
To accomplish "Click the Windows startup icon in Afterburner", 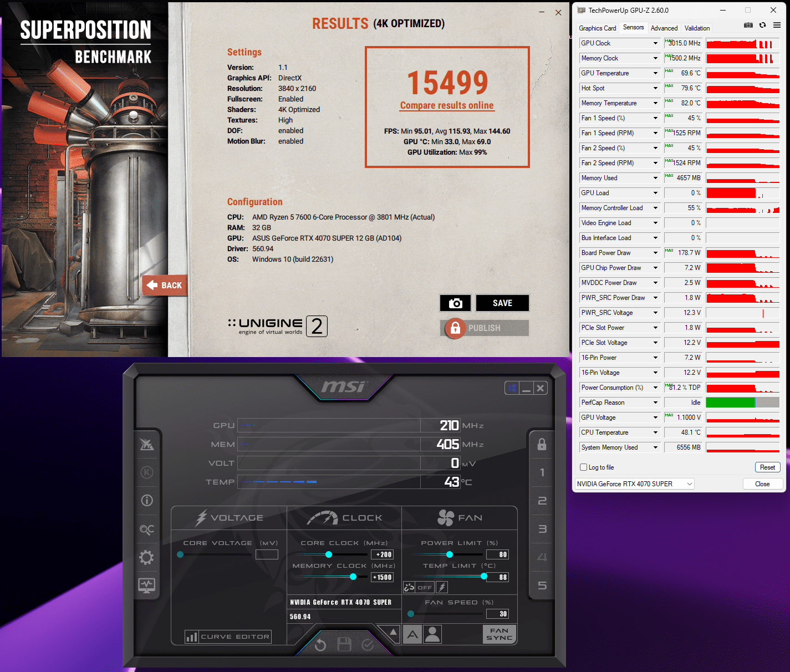I will 512,388.
